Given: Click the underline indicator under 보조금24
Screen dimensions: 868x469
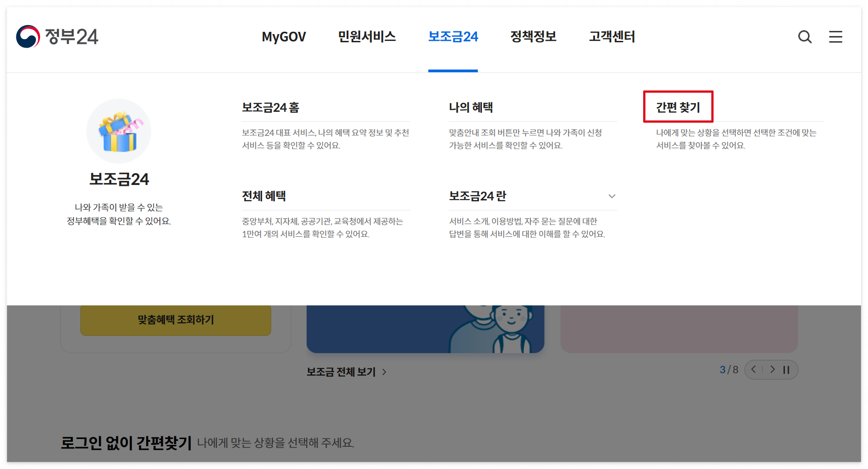Looking at the screenshot, I should pos(453,71).
